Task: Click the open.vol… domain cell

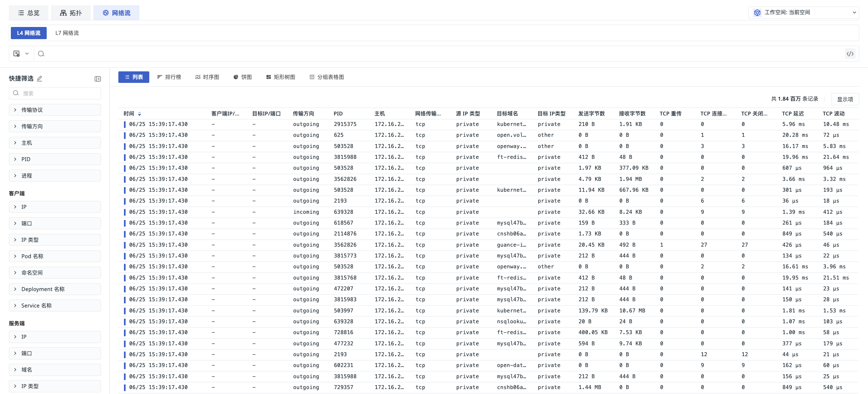Action: click(511, 135)
